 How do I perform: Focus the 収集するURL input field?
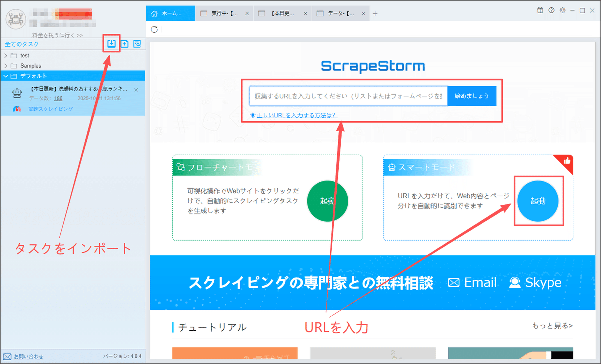pos(349,96)
